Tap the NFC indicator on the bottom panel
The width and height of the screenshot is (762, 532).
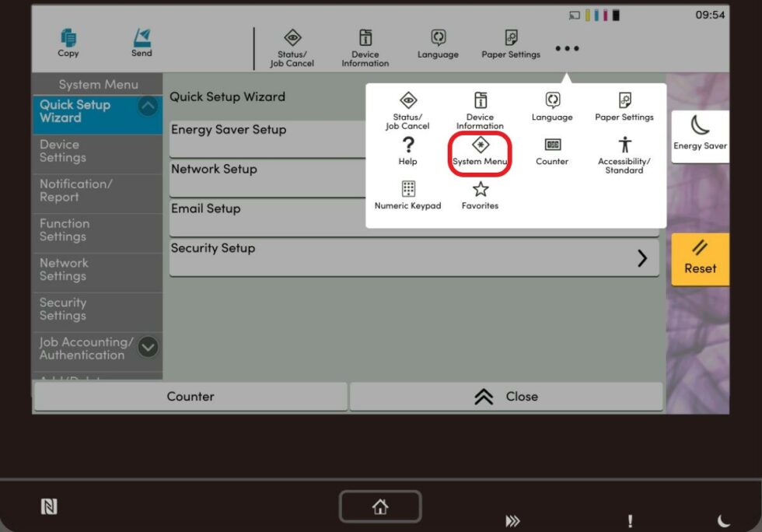pyautogui.click(x=48, y=506)
